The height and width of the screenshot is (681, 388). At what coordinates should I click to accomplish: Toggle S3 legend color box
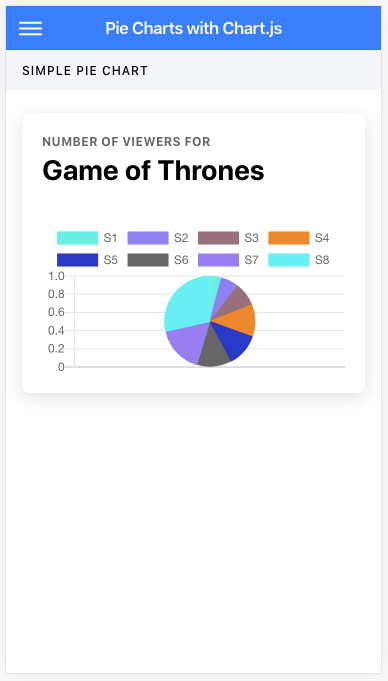click(219, 238)
